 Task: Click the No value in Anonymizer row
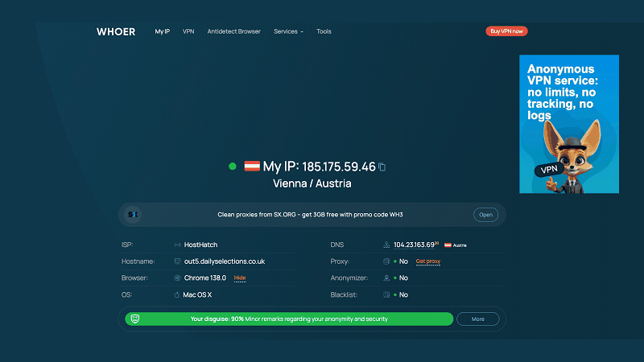pos(403,278)
